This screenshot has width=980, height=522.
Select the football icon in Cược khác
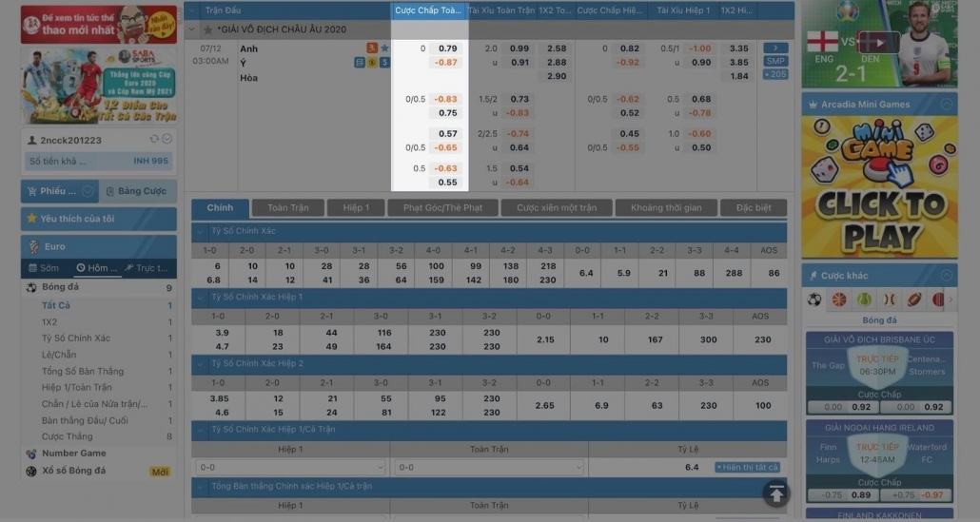(813, 300)
